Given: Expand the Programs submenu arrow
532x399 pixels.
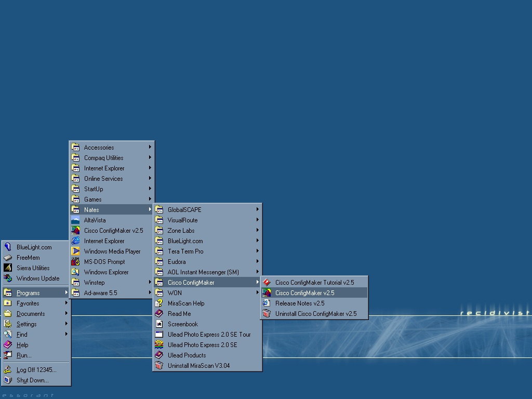Looking at the screenshot, I should pos(66,292).
